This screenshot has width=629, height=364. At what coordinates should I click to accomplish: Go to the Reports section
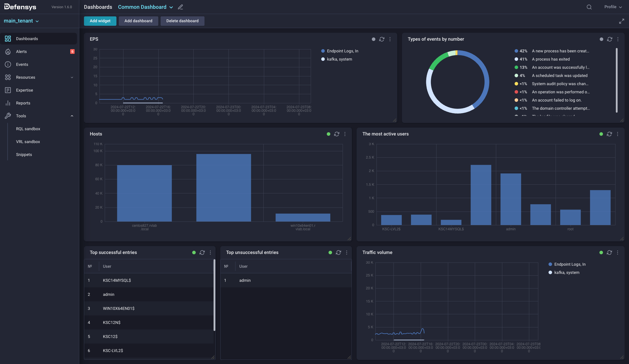pyautogui.click(x=23, y=103)
